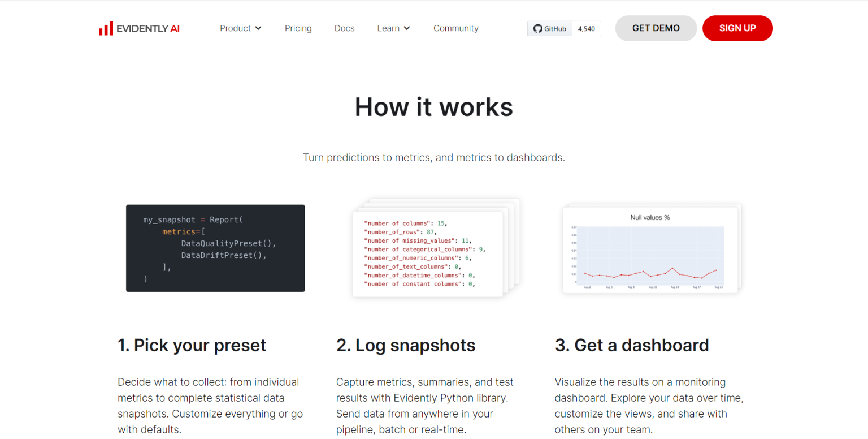Open the GitHub star count 4,540
Image resolution: width=868 pixels, height=439 pixels.
586,29
